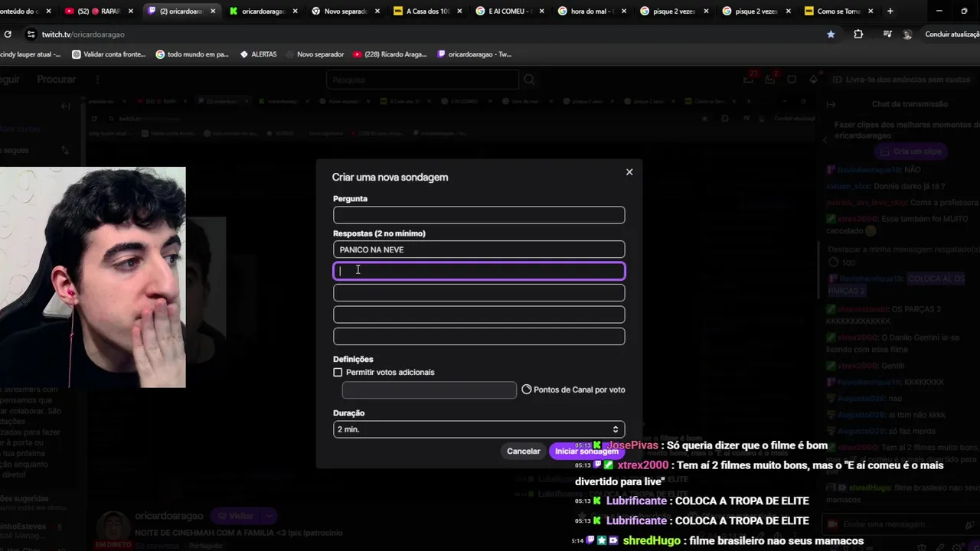Reload the page with the browser refresh icon

(8, 34)
